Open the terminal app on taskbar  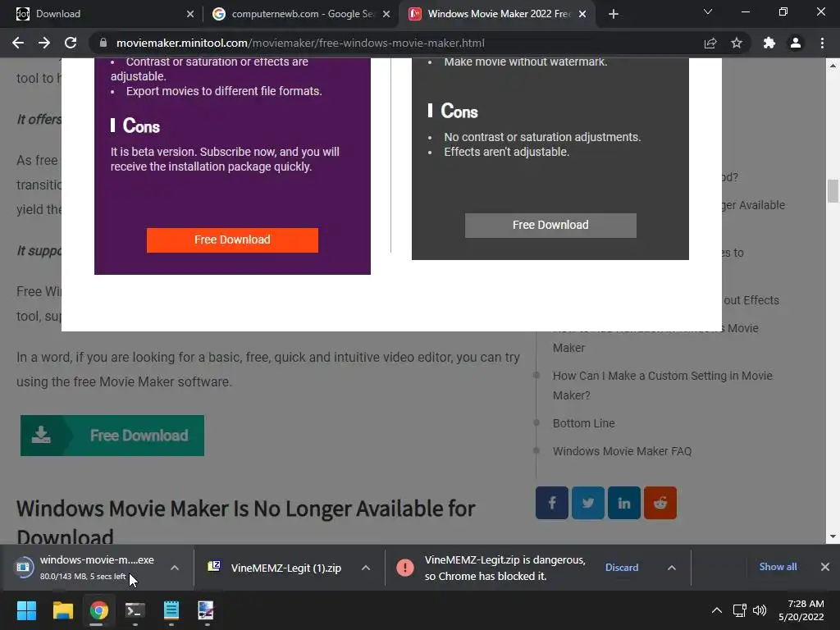click(135, 610)
